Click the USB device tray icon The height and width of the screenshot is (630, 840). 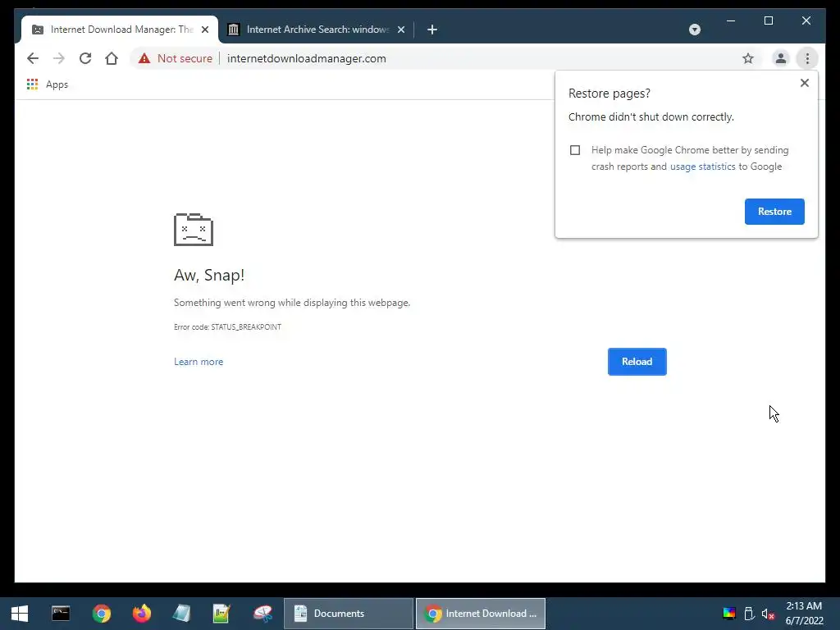[x=749, y=614]
